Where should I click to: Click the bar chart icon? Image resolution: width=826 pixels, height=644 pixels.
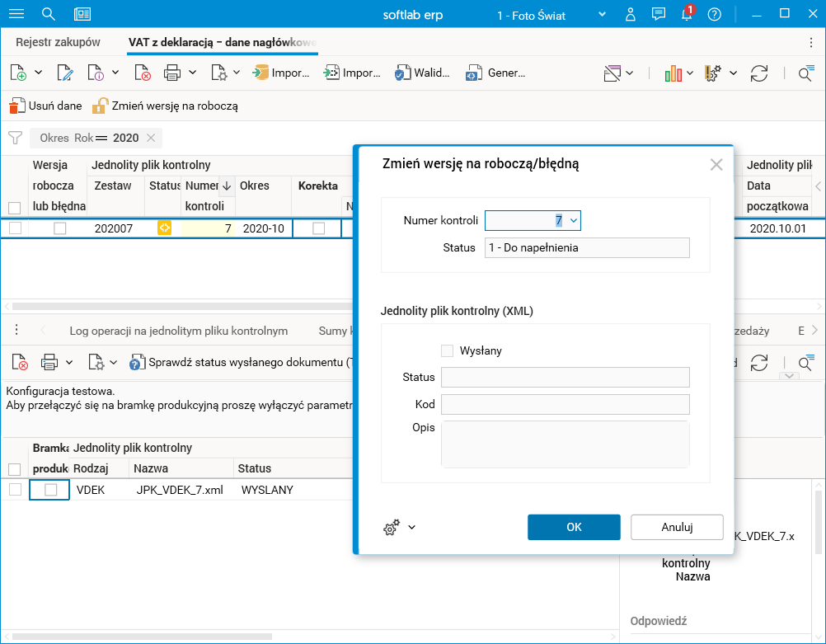coord(673,73)
